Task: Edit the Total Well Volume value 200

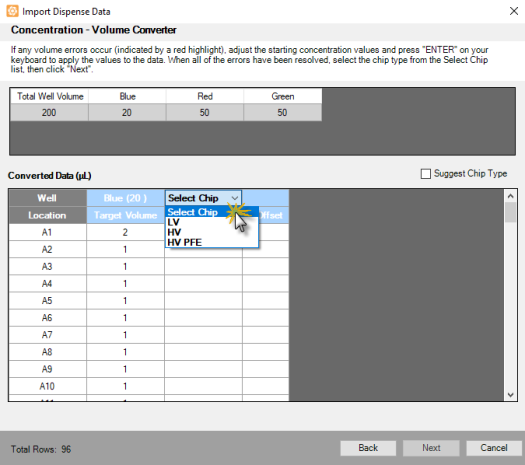Action: [49, 112]
